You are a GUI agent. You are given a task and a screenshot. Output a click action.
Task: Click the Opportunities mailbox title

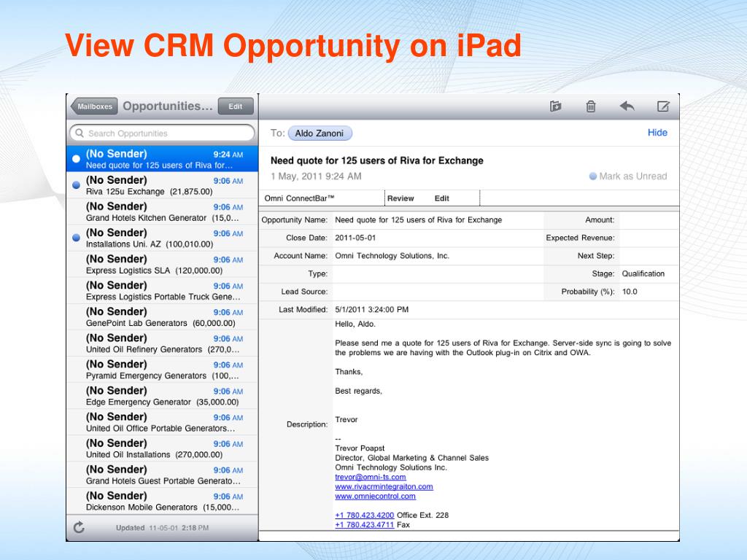168,106
